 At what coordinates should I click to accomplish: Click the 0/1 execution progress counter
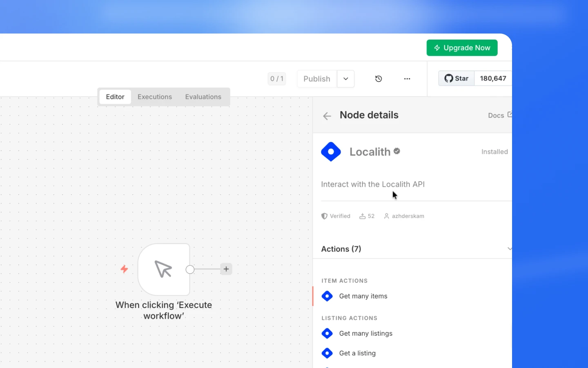point(277,79)
